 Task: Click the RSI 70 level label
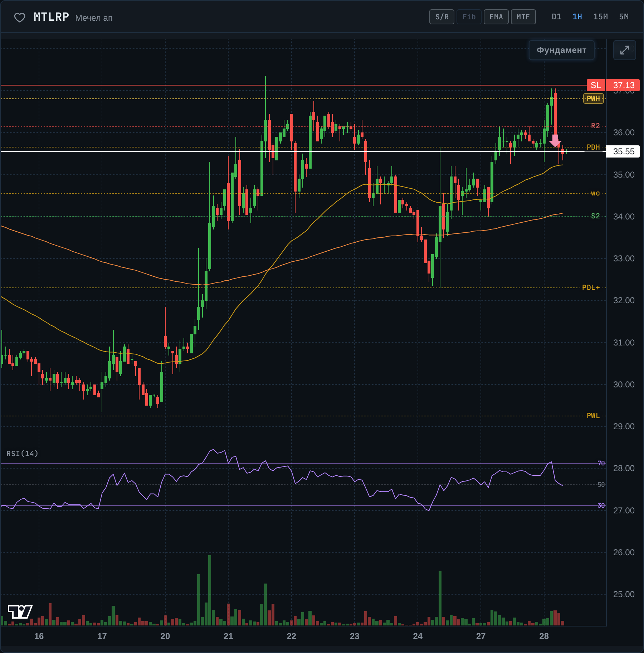601,463
